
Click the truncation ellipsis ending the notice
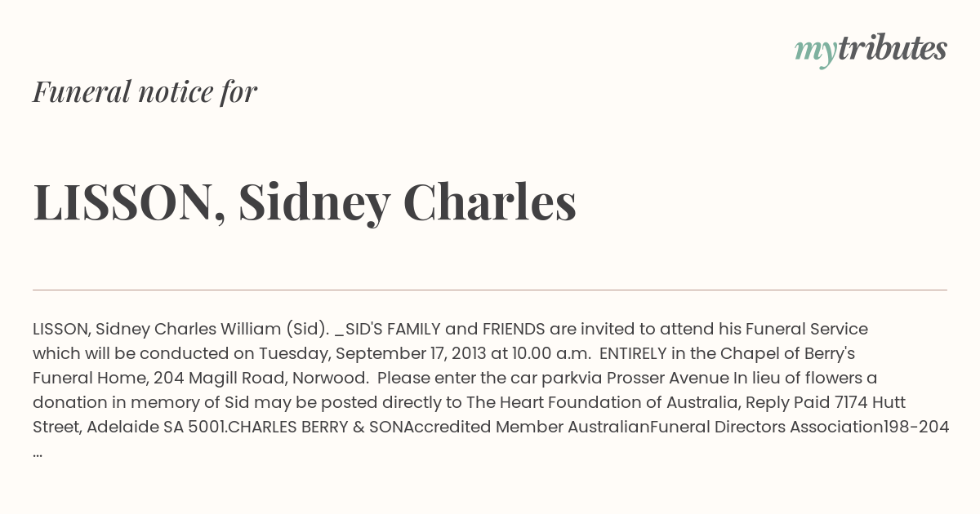pyautogui.click(x=38, y=452)
